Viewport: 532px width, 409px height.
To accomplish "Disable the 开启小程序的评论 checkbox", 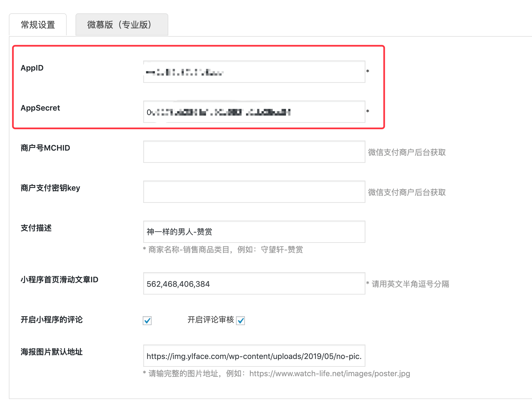I will [147, 321].
